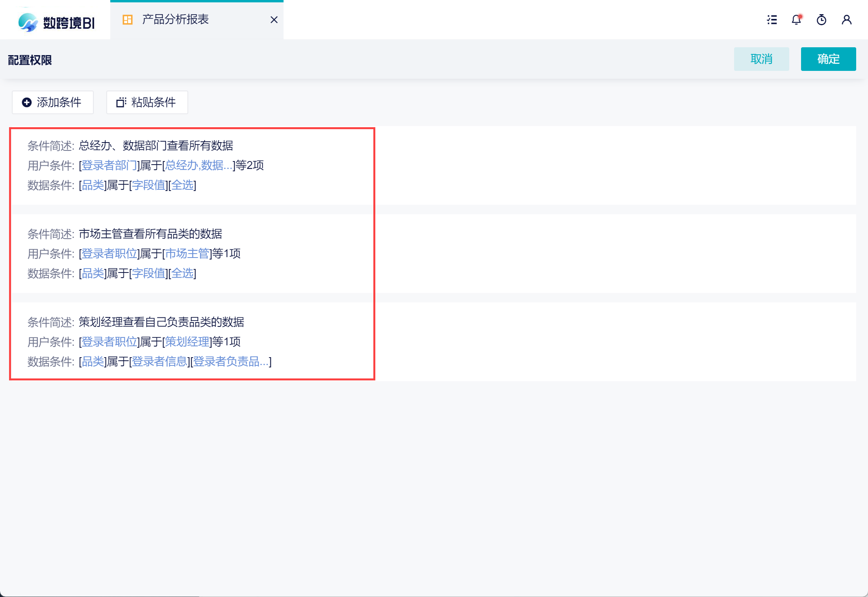
Task: Click the 登录者负责品... link
Action: tap(231, 362)
